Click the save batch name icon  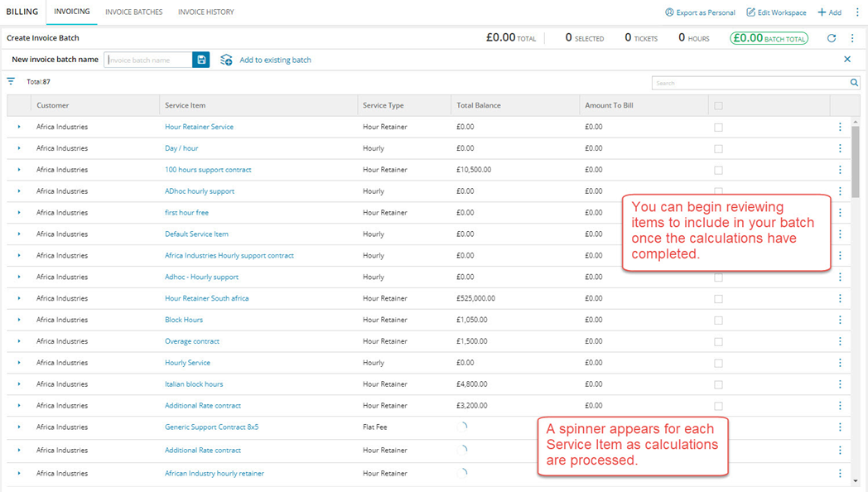[200, 60]
